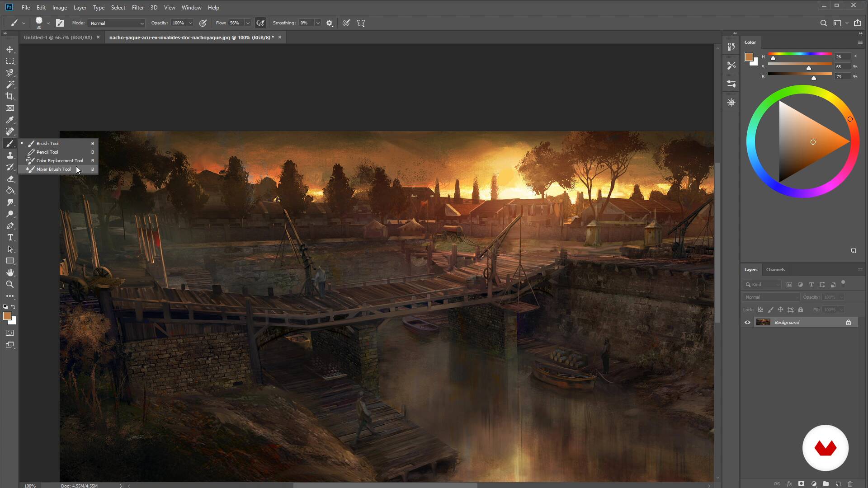The width and height of the screenshot is (868, 488).
Task: Open smoothing options gear
Action: [x=330, y=23]
